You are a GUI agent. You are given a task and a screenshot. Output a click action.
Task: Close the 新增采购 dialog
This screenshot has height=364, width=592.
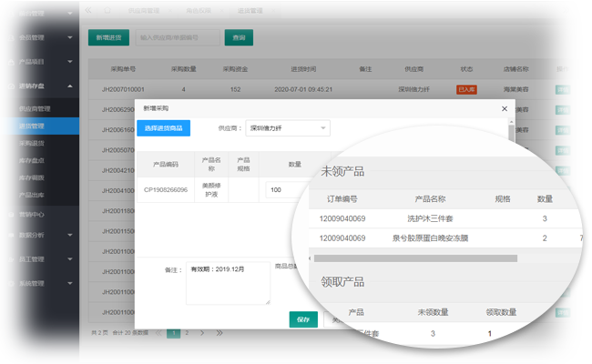(504, 108)
